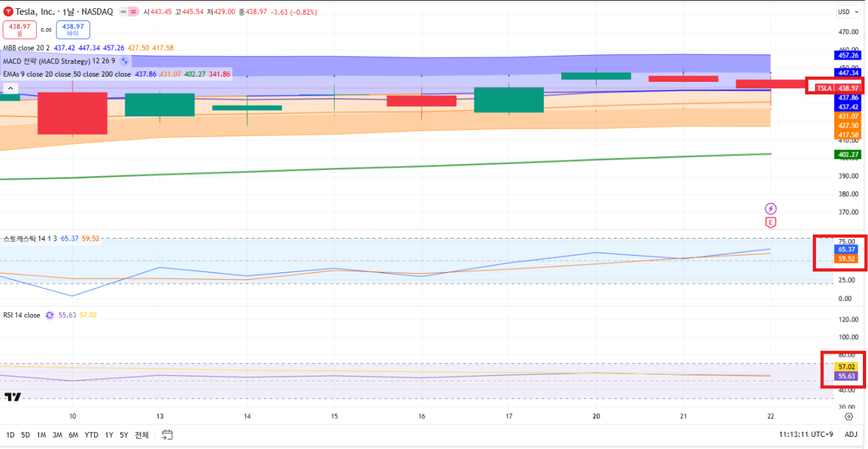
Task: Click the 341.86 EMA legend value
Action: click(x=219, y=74)
